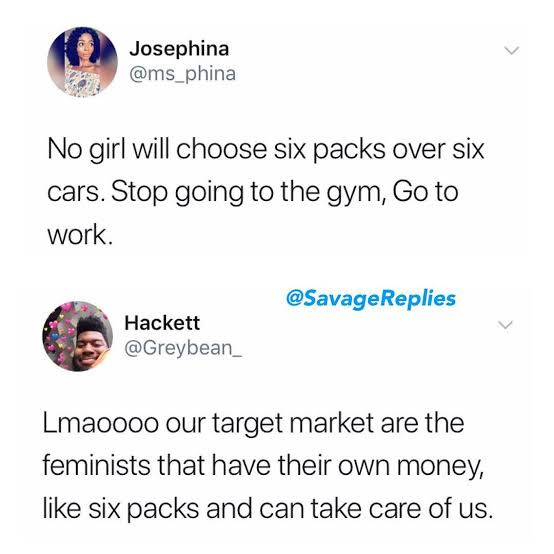Visit the @Greybean_ handle
The image size is (554, 554).
click(x=183, y=348)
